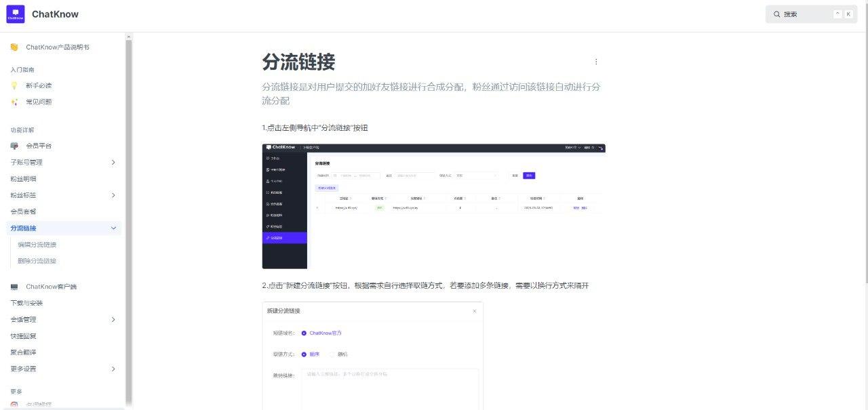The height and width of the screenshot is (410, 868).
Task: Open the 会话管理 sidebar item
Action: [64, 319]
